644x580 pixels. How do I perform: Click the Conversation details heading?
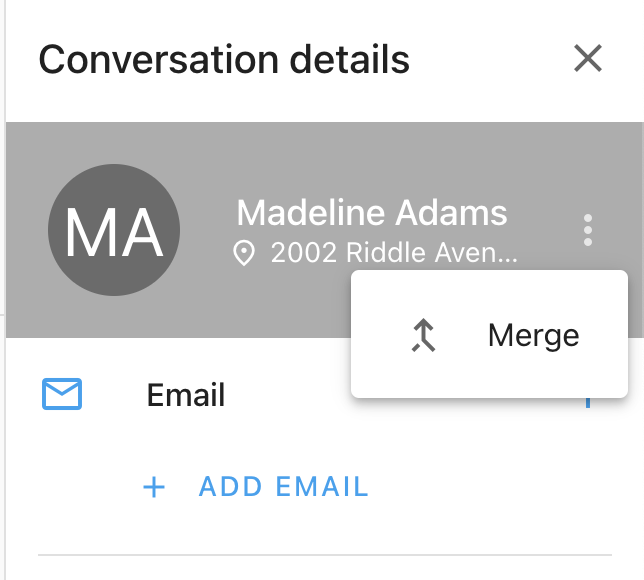pyautogui.click(x=224, y=60)
